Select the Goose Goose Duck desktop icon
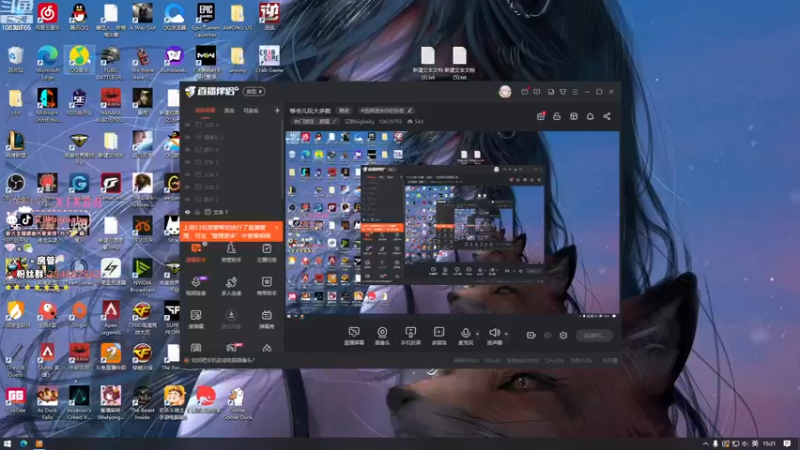This screenshot has height=450, width=800. click(237, 403)
